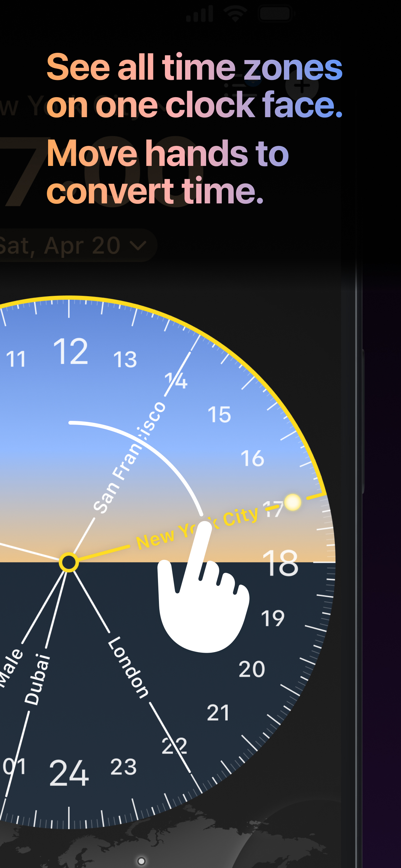Expand the chevron beside Apr 20
Viewport: 401px width, 868px height.
[x=138, y=246]
